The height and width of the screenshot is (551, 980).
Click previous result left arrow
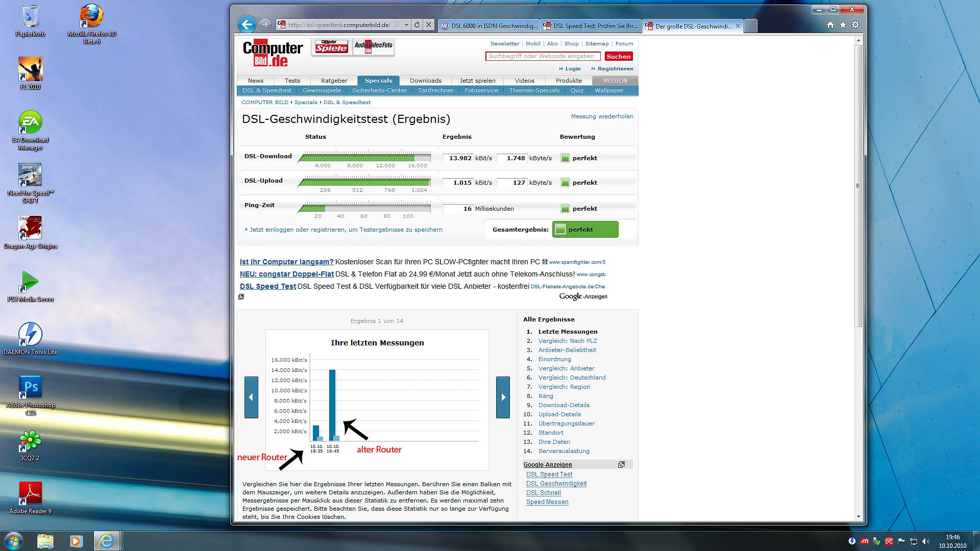[x=251, y=397]
